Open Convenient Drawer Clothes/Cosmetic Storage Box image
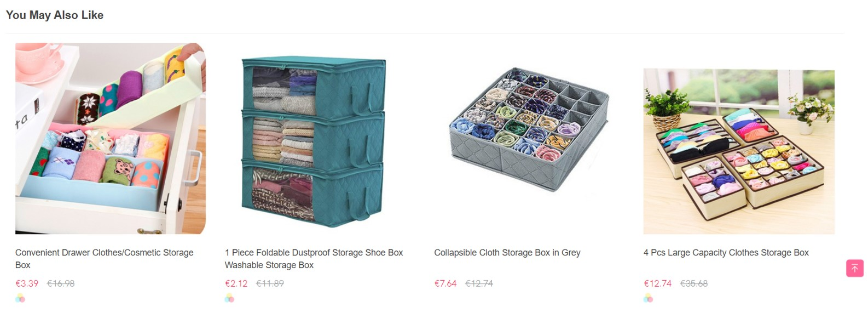 coord(111,139)
